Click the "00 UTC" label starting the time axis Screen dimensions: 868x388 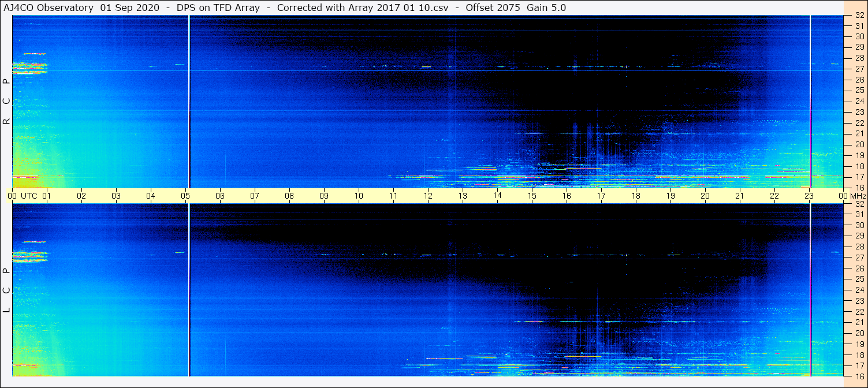pos(22,196)
